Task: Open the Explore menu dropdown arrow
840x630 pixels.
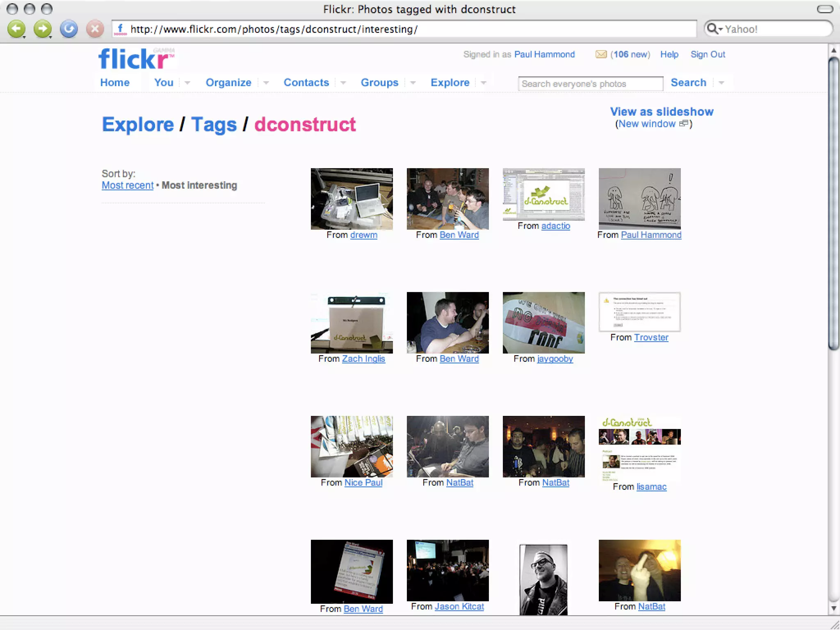Action: [484, 83]
